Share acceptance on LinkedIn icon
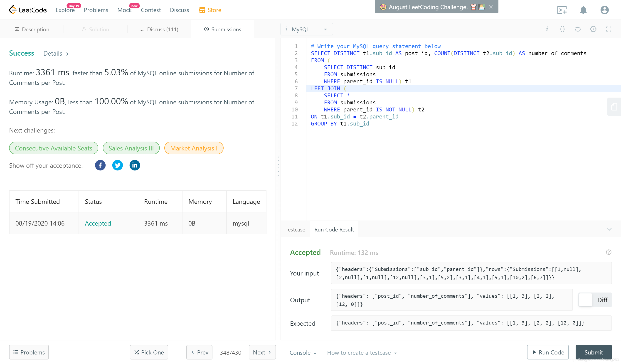The height and width of the screenshot is (364, 621). pyautogui.click(x=135, y=165)
